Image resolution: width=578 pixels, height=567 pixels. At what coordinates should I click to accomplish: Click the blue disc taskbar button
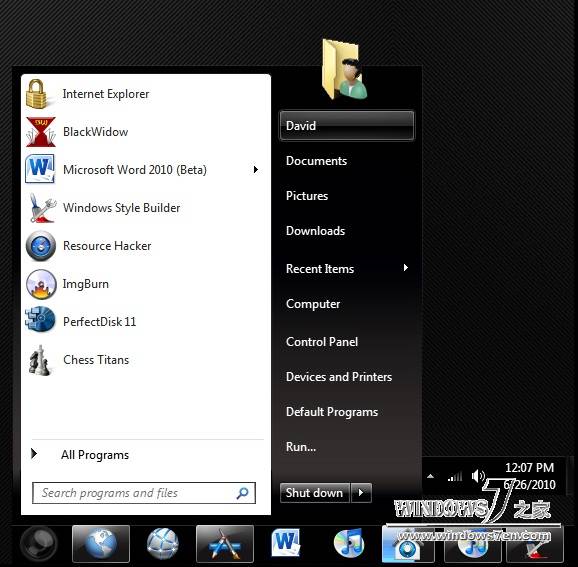pos(408,545)
